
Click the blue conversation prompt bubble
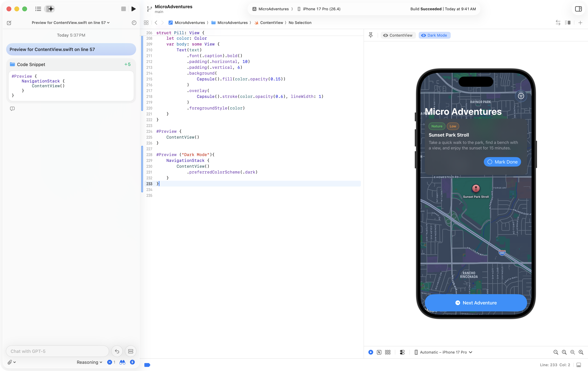pyautogui.click(x=71, y=49)
